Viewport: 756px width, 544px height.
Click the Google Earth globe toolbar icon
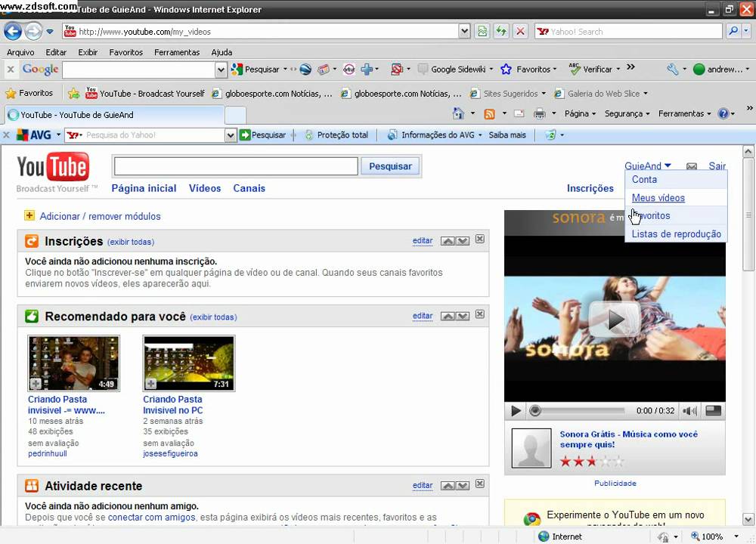point(305,70)
